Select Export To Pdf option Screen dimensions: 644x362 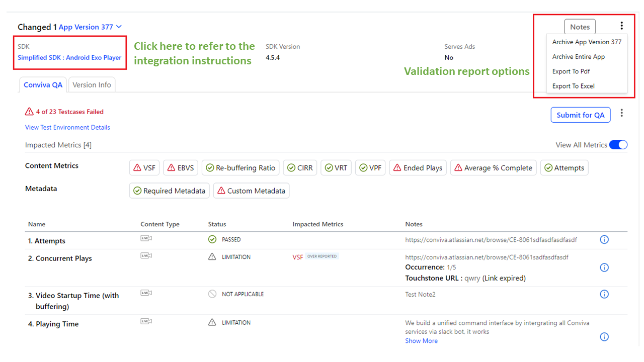click(587, 71)
